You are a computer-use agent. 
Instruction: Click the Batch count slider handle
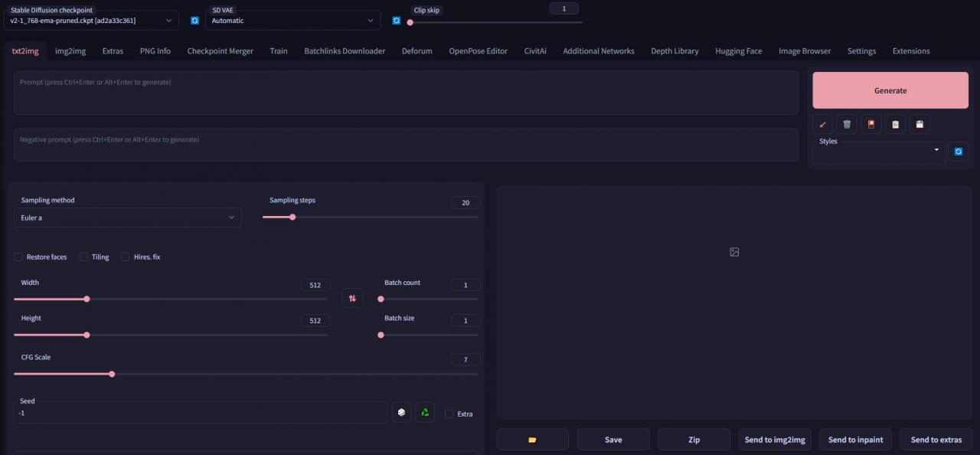tap(381, 299)
